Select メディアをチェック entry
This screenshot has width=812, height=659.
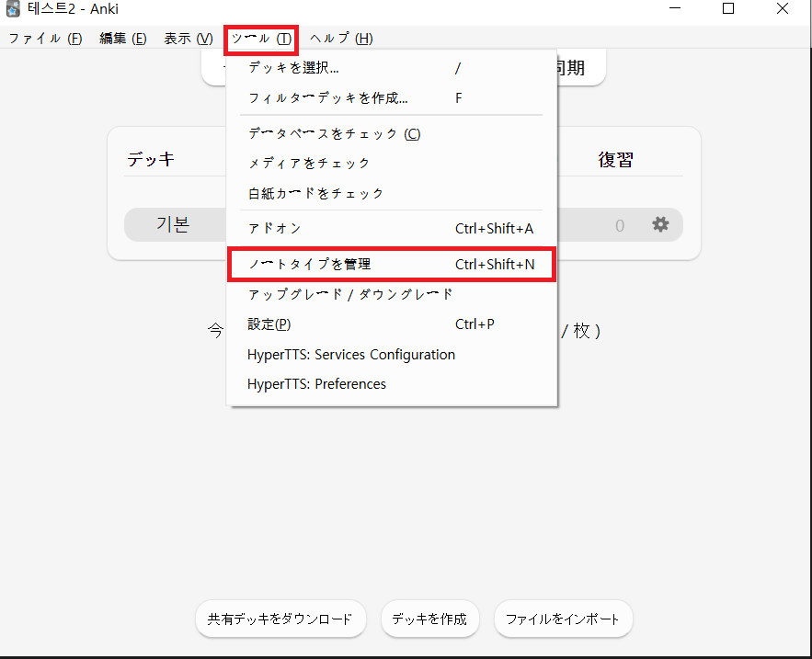click(x=392, y=163)
